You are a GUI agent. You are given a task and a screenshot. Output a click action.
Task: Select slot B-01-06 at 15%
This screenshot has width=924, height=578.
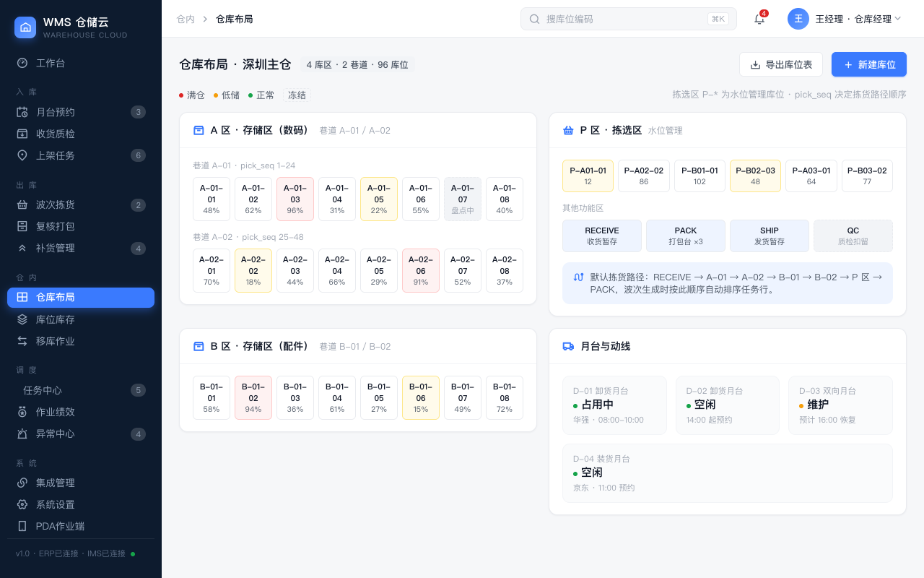[x=421, y=397]
